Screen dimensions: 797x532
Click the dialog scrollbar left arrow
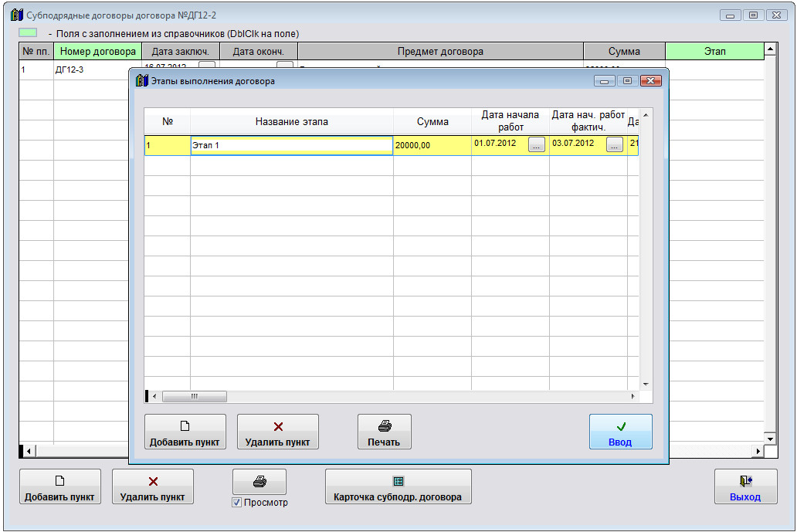pos(154,396)
